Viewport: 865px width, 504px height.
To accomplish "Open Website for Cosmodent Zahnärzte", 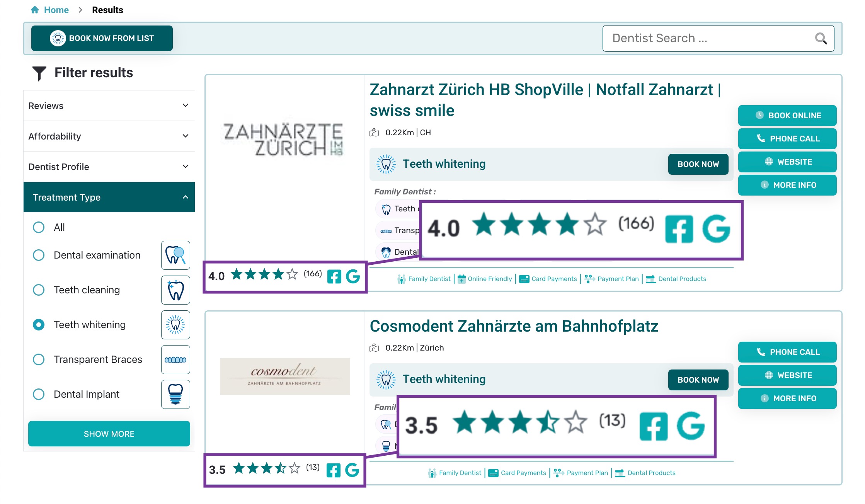I will 787,375.
